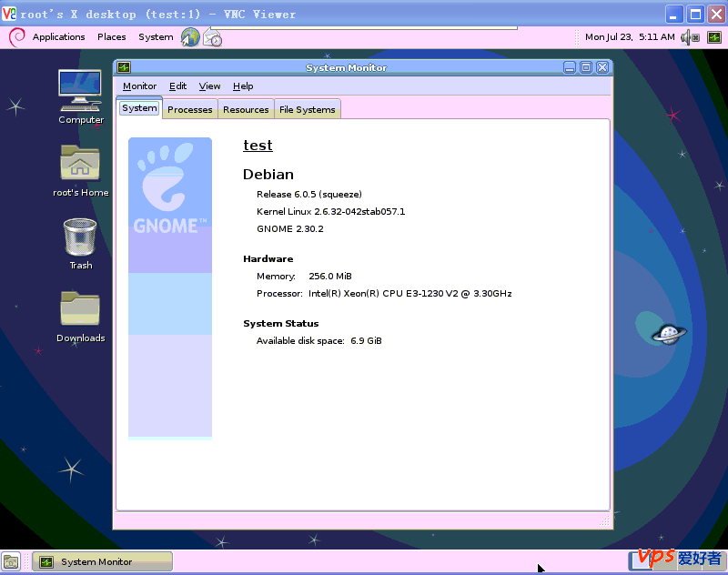
Task: Launch the mail client panel icon
Action: [212, 37]
